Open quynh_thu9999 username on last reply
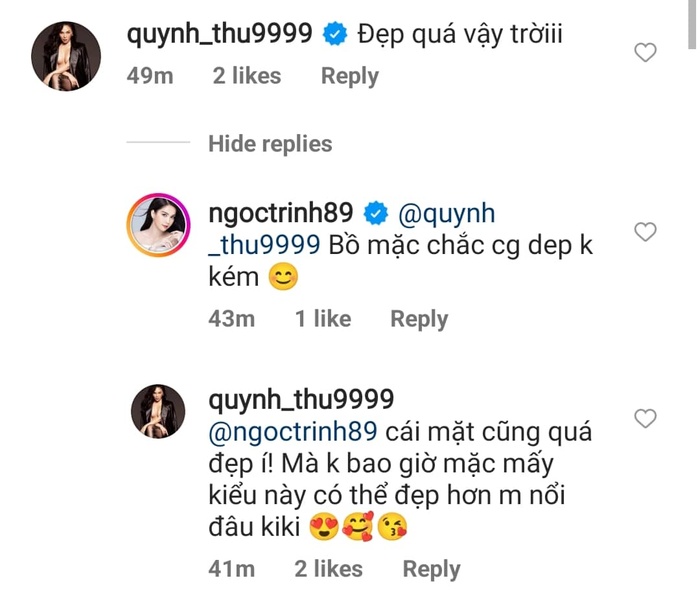The width and height of the screenshot is (700, 591). [x=302, y=400]
